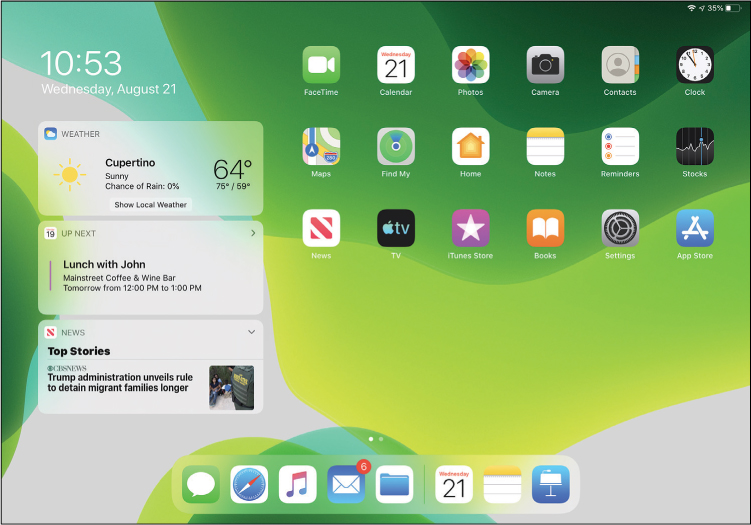Open the Maps app
The image size is (751, 525).
click(x=321, y=147)
